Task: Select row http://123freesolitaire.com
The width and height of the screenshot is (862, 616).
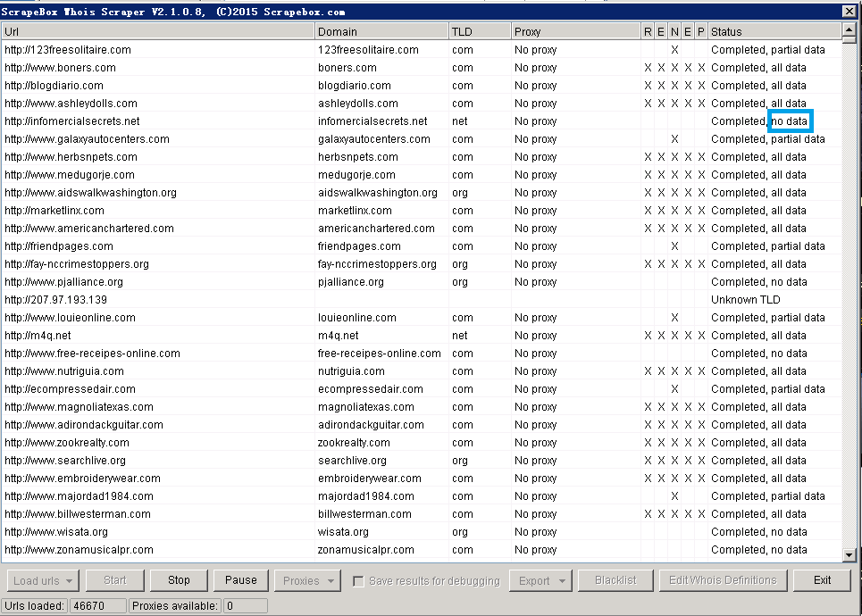Action: [421, 49]
